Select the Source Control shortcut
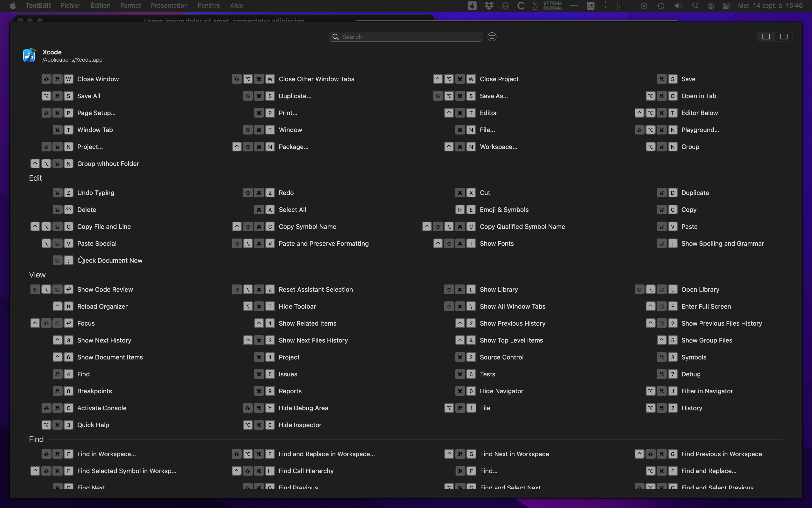 [x=490, y=357]
